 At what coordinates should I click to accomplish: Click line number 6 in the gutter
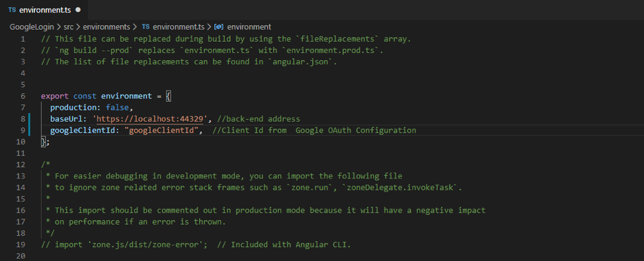coord(22,96)
